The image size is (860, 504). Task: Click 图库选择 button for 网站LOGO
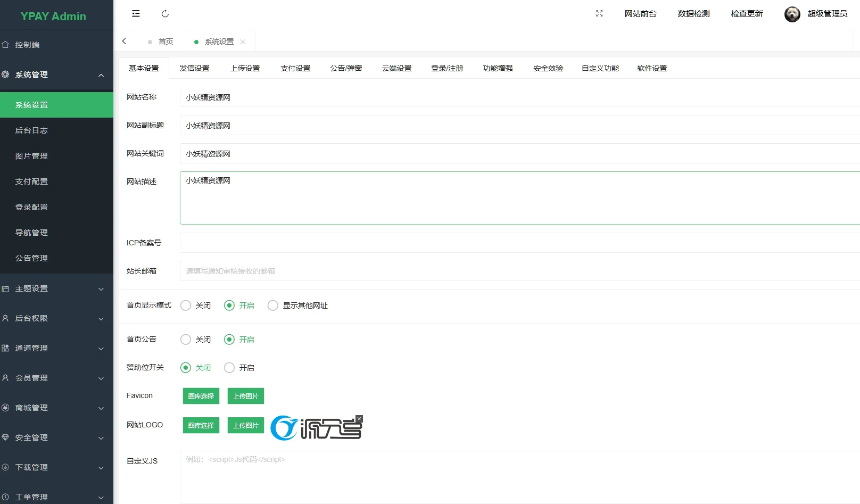[x=201, y=425]
